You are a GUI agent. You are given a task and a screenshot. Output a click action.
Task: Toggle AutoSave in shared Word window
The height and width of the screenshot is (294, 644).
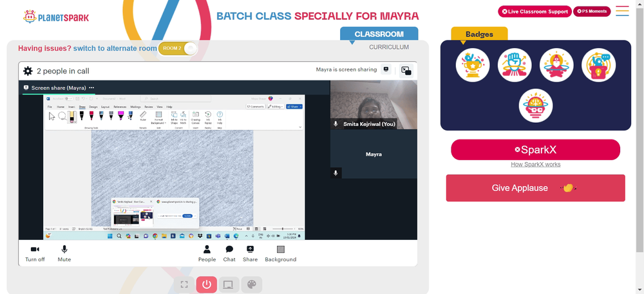click(x=69, y=99)
